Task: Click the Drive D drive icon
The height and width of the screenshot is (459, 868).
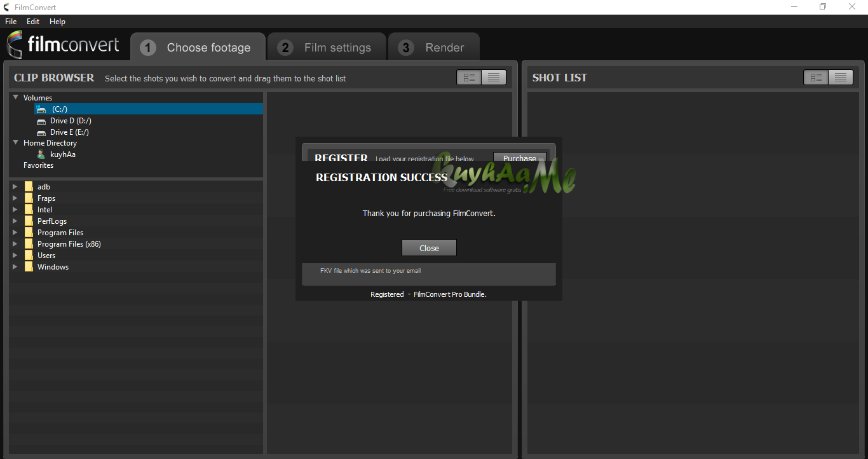Action: (41, 121)
